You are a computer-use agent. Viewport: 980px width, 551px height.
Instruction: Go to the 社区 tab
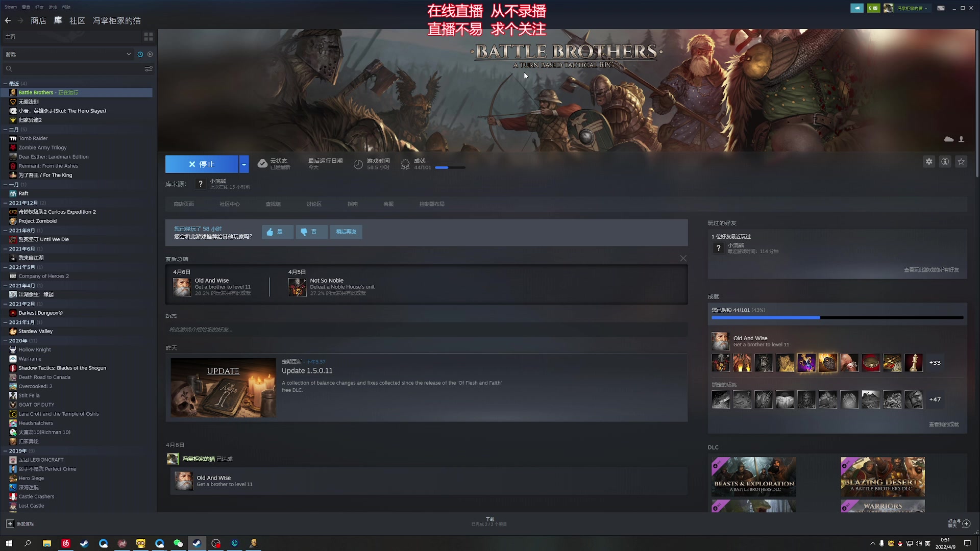77,20
